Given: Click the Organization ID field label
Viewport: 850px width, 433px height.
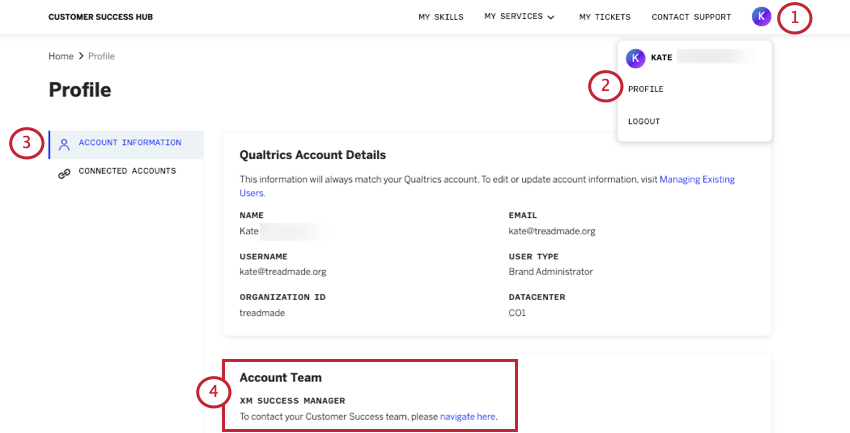Looking at the screenshot, I should point(282,298).
